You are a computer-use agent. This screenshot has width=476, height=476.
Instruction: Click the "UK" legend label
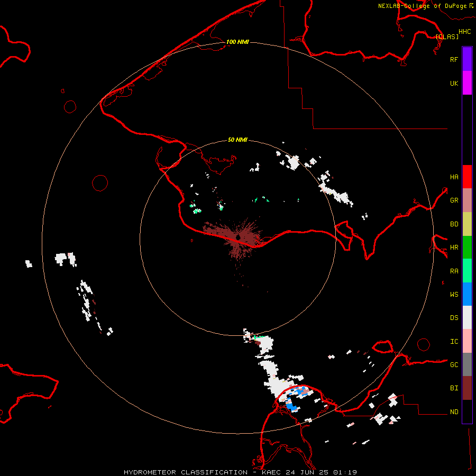[454, 83]
